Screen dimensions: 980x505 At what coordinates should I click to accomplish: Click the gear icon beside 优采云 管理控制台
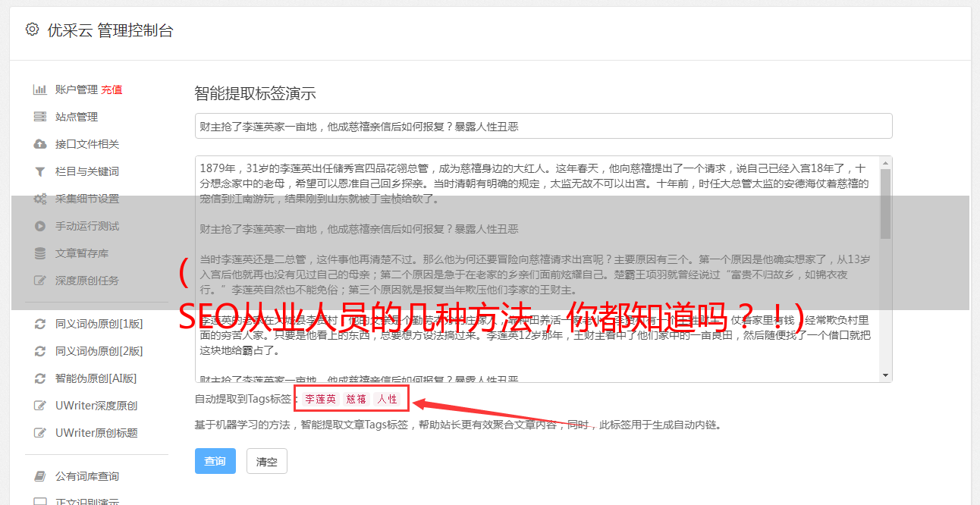[32, 30]
